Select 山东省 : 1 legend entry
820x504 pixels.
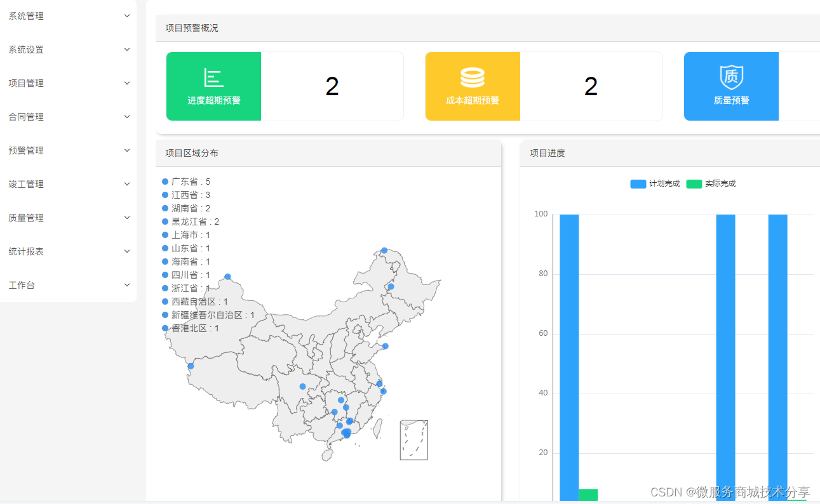point(186,248)
